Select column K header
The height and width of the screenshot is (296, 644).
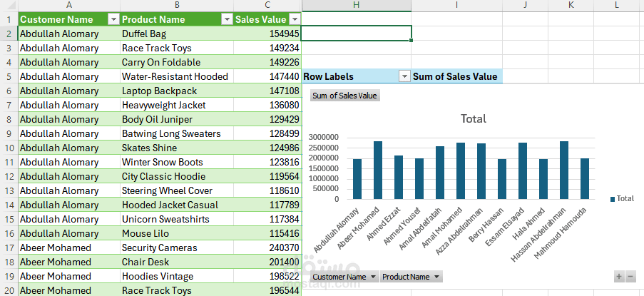(571, 5)
